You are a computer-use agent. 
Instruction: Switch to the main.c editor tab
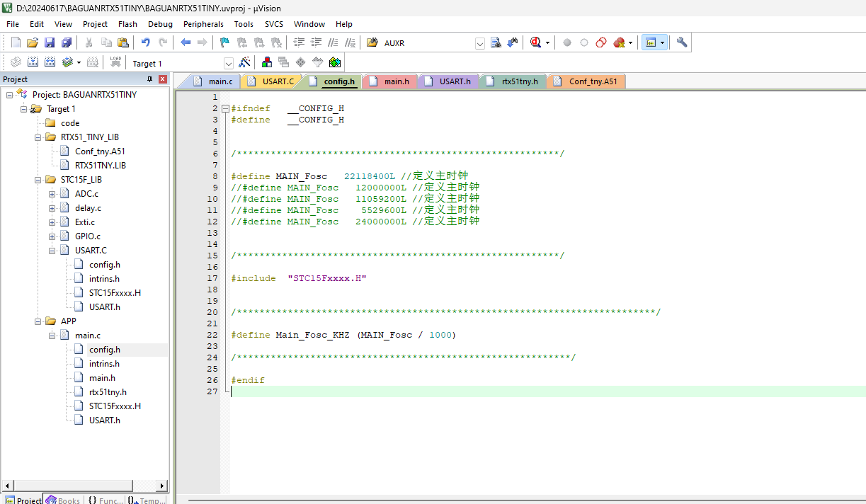click(214, 81)
